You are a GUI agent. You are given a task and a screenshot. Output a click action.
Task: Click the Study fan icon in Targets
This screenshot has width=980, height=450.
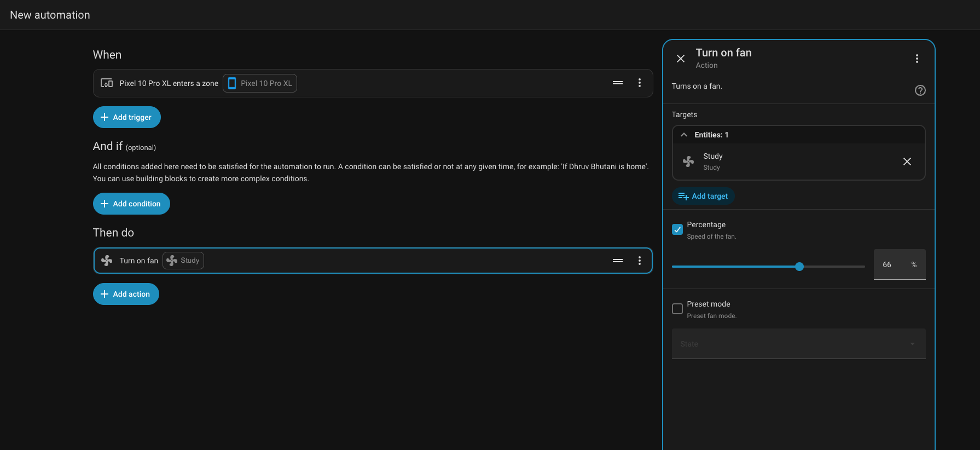[688, 161]
